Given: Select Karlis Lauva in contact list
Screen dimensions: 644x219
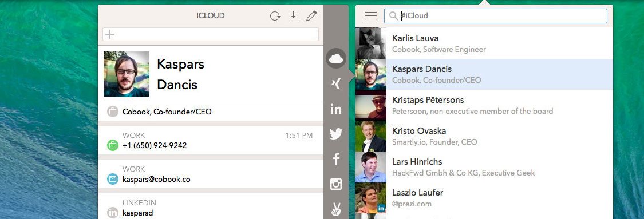Looking at the screenshot, I should coord(484,43).
